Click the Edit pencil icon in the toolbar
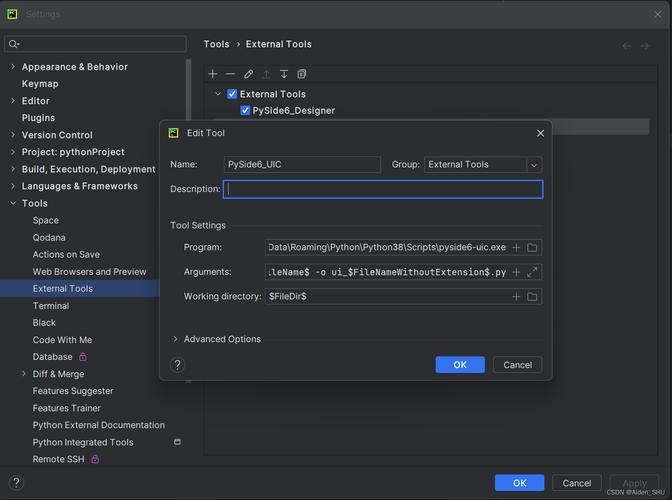672x500 pixels. tap(248, 74)
